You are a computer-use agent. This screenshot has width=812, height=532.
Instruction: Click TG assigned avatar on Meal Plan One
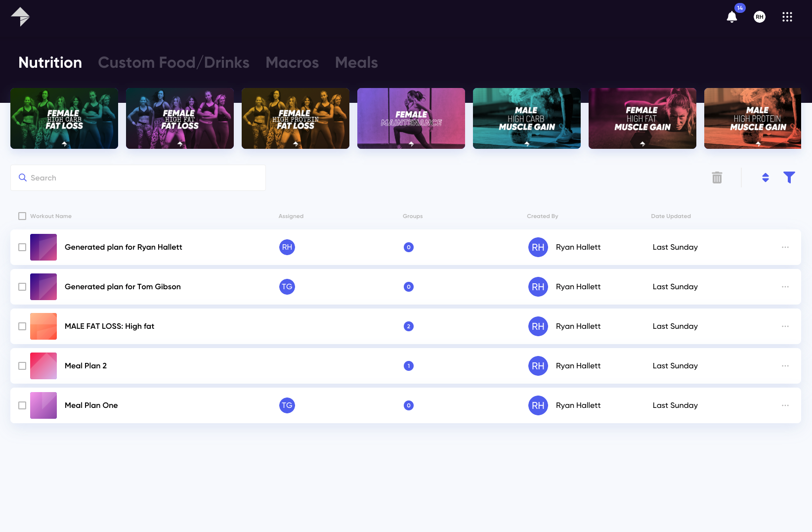click(287, 405)
